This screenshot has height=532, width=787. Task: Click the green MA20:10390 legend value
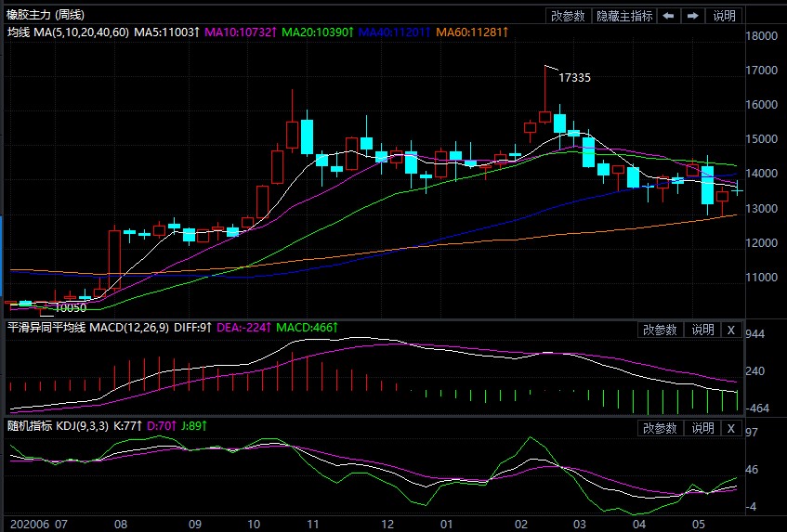point(316,32)
